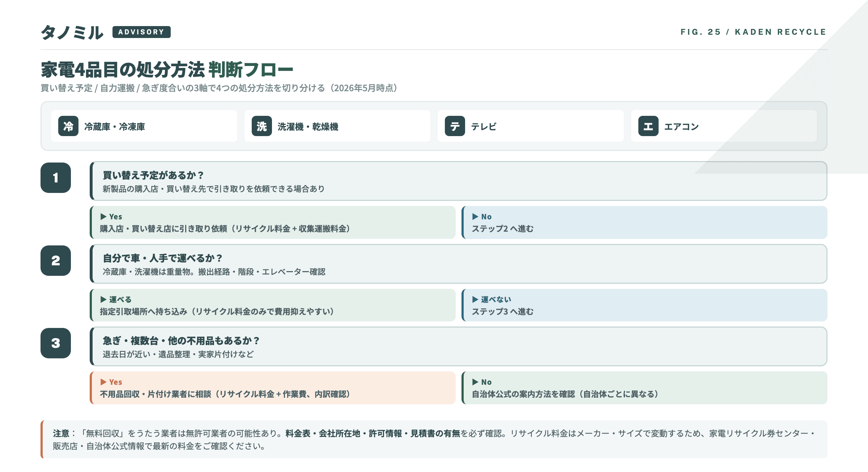
Task: Click the triangle arrow beside step 3 No
Action: [475, 382]
